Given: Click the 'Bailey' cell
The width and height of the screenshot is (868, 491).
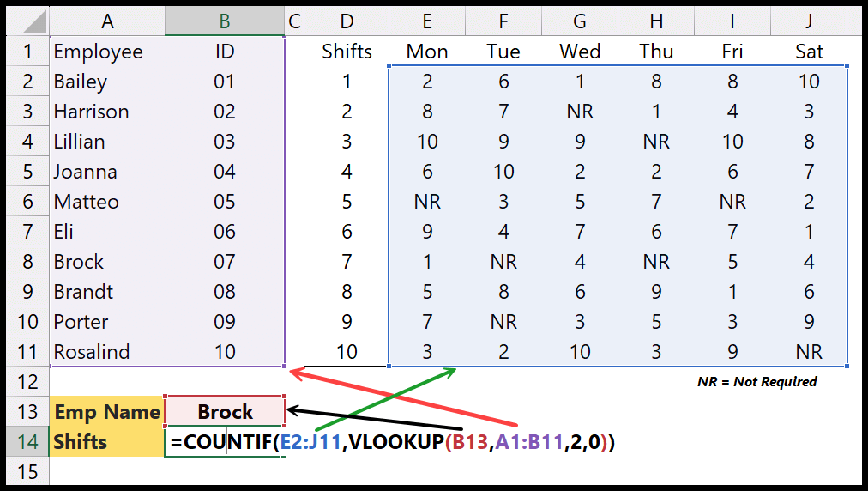Looking at the screenshot, I should 107,82.
